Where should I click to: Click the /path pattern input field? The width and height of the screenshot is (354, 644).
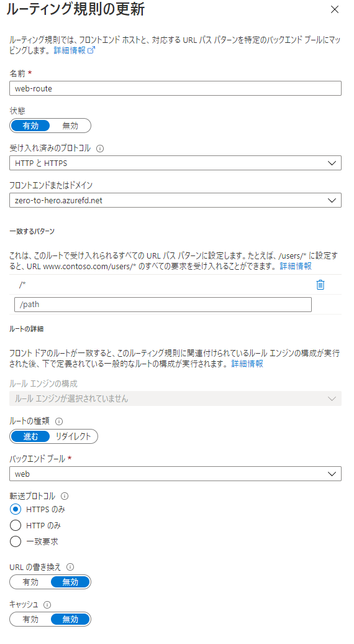pos(163,305)
